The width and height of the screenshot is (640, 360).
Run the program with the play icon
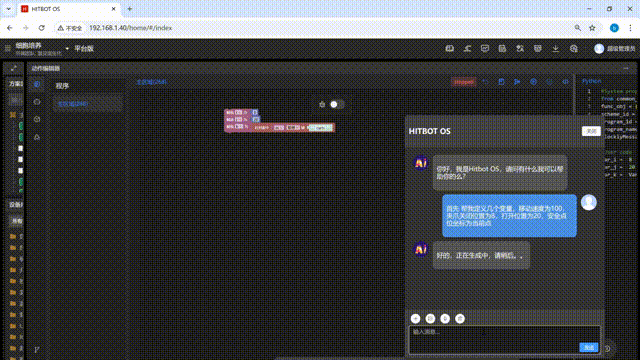coord(517,82)
